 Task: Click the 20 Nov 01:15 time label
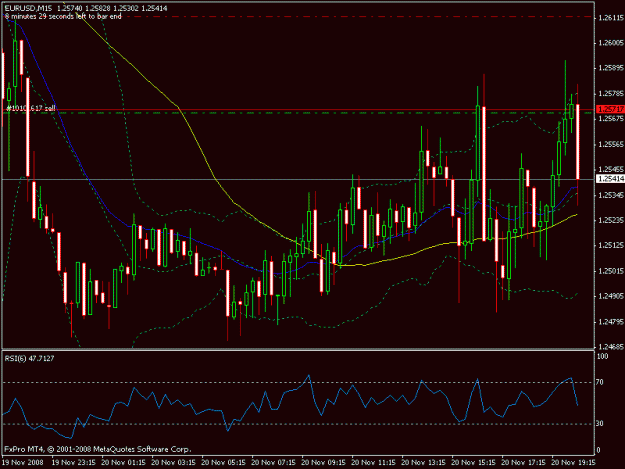point(123,463)
